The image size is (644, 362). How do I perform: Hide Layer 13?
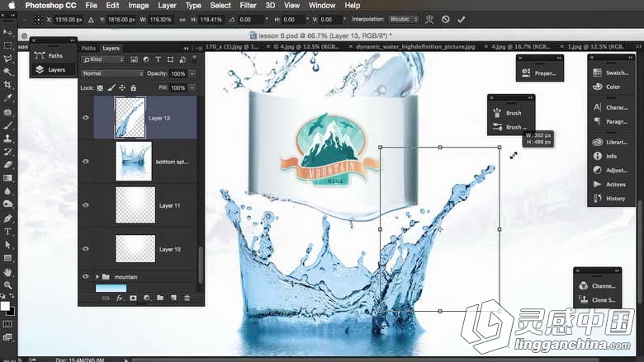(86, 118)
